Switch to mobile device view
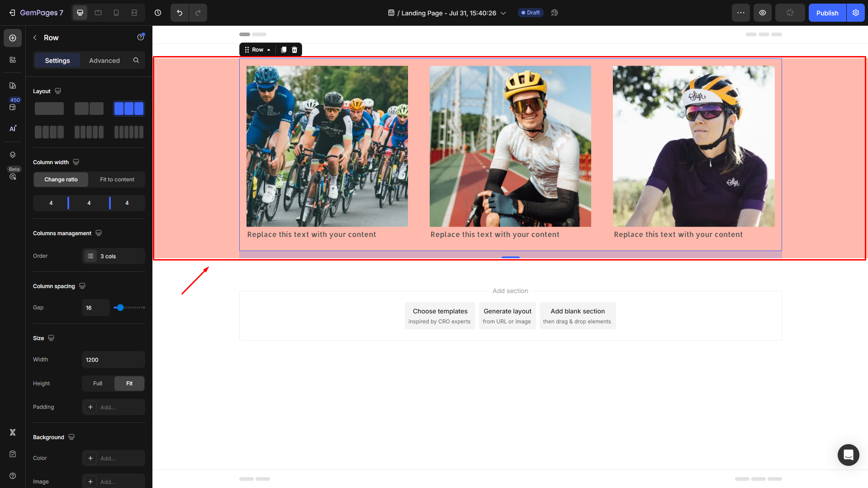 click(x=116, y=13)
